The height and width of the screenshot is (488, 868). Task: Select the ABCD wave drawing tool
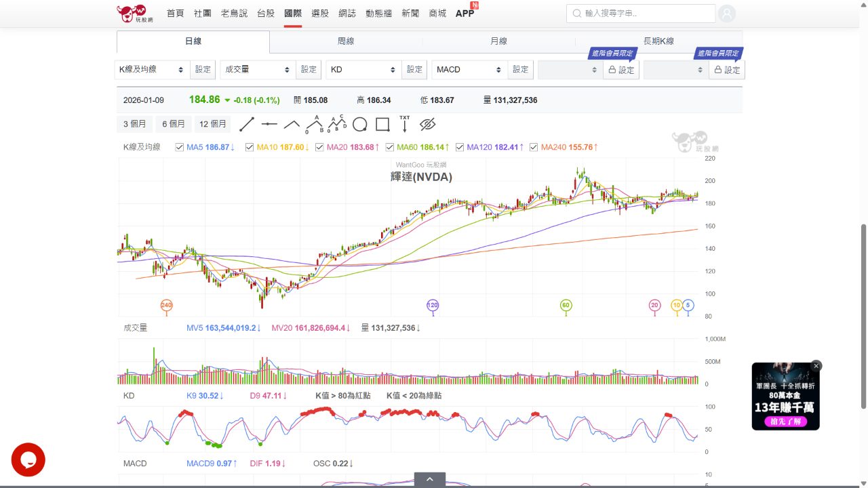click(336, 124)
